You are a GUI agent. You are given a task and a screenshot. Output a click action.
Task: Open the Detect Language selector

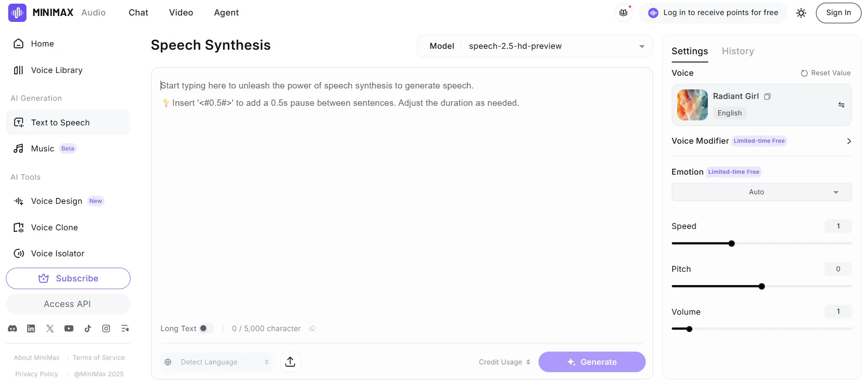pos(217,362)
